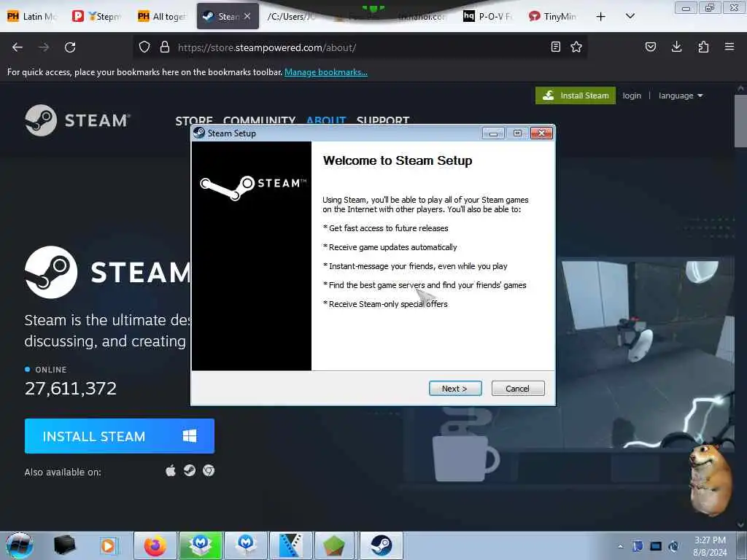This screenshot has height=560, width=747.
Task: Expand the list all tabs chevron
Action: (630, 16)
